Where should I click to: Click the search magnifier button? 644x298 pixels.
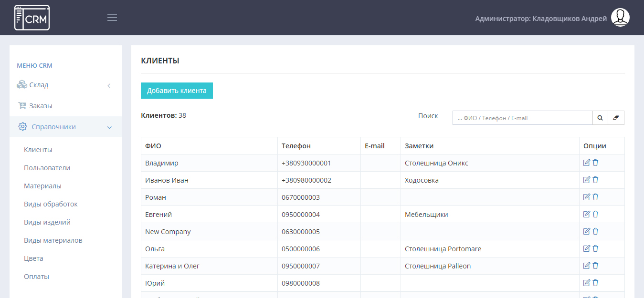pyautogui.click(x=600, y=118)
